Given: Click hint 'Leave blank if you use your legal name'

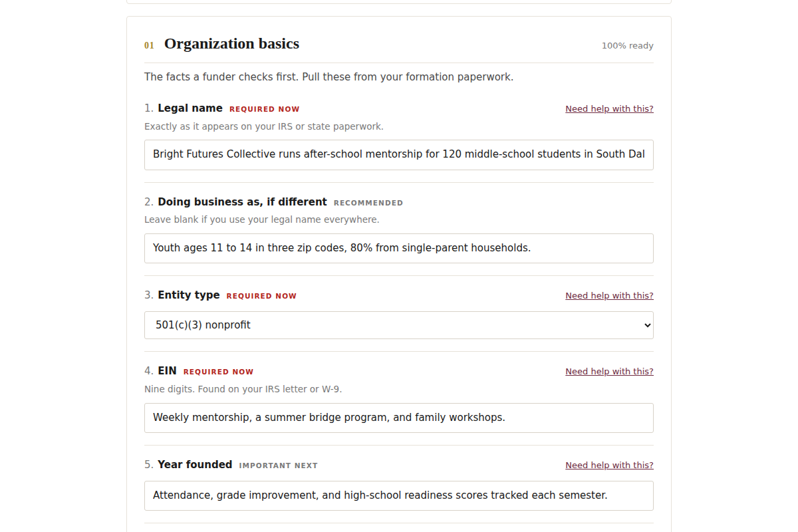Looking at the screenshot, I should (x=261, y=219).
